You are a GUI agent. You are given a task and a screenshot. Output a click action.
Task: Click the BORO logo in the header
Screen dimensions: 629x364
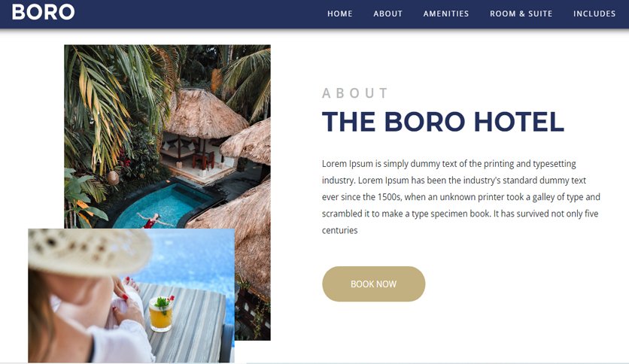tap(44, 12)
